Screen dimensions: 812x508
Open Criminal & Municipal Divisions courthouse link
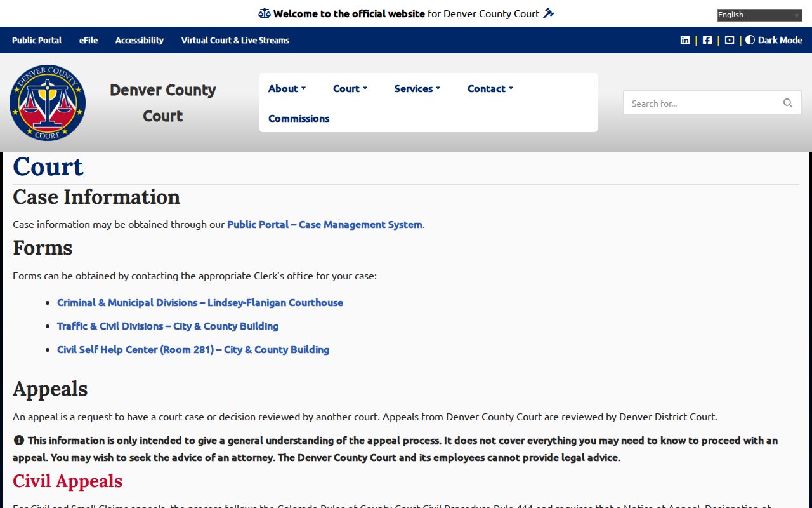200,302
